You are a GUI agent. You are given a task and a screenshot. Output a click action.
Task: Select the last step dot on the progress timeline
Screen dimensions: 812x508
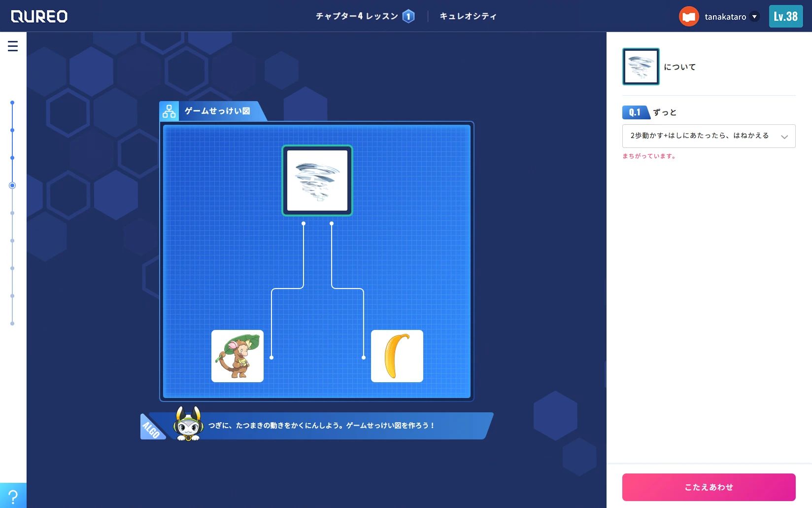[x=12, y=324]
